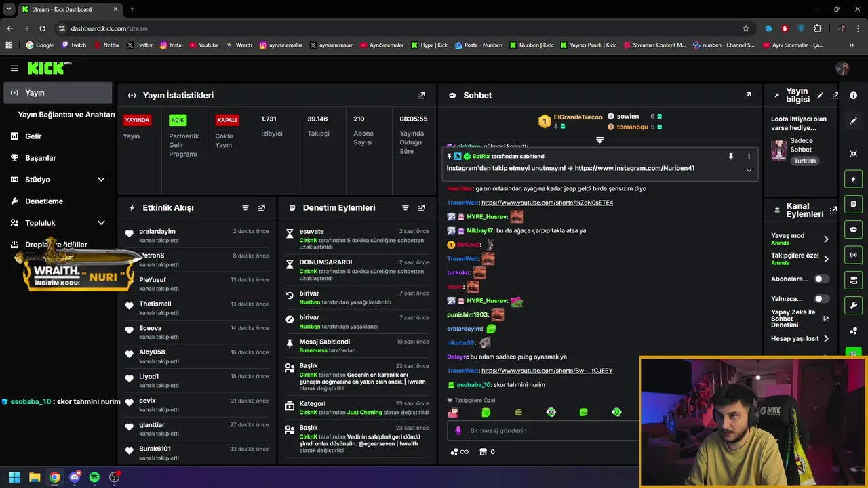Open the Yayıncı Paneli | Kick bookmark
Viewport: 868px width, 488px height.
coord(588,45)
